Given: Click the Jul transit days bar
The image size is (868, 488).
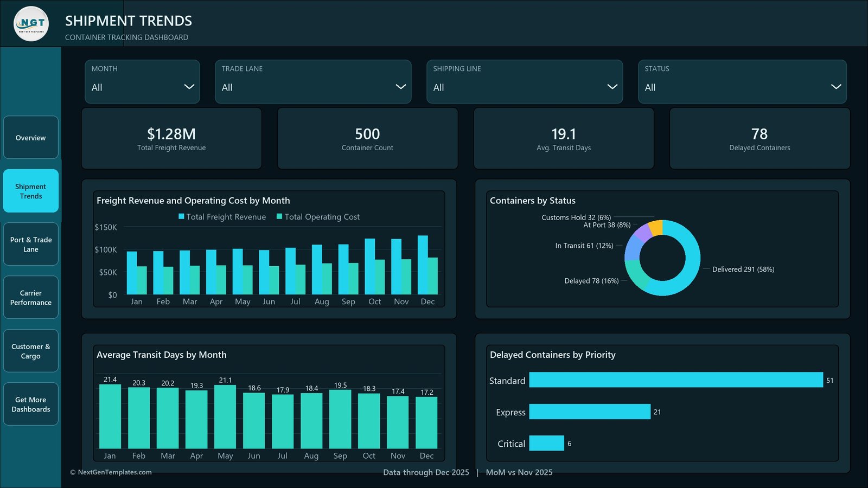Looking at the screenshot, I should coord(283,421).
